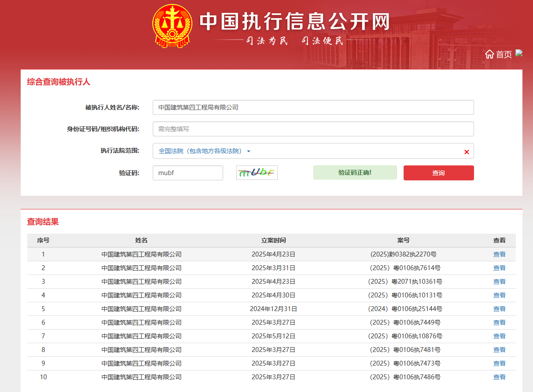The height and width of the screenshot is (392, 533).
Task: Click the 查询结果 heading
Action: click(x=43, y=222)
